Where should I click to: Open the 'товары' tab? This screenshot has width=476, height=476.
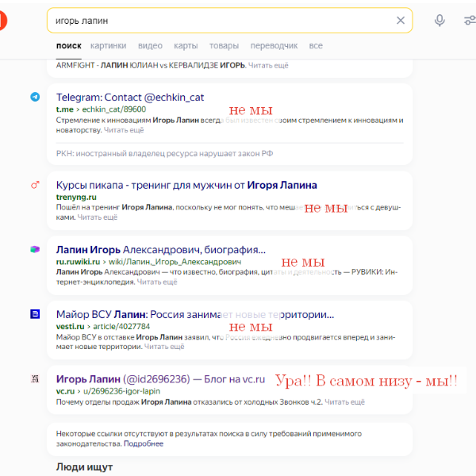pyautogui.click(x=224, y=46)
